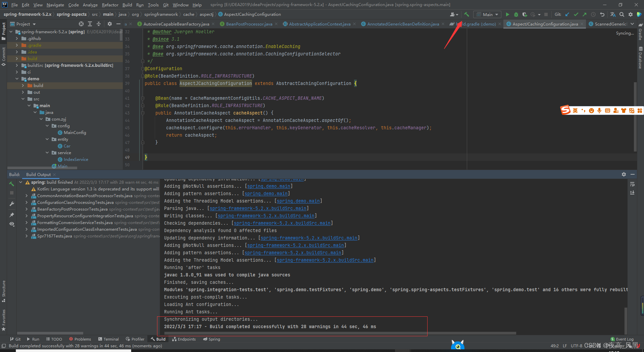
Task: Run the Main configuration with the green play icon
Action: coord(507,14)
